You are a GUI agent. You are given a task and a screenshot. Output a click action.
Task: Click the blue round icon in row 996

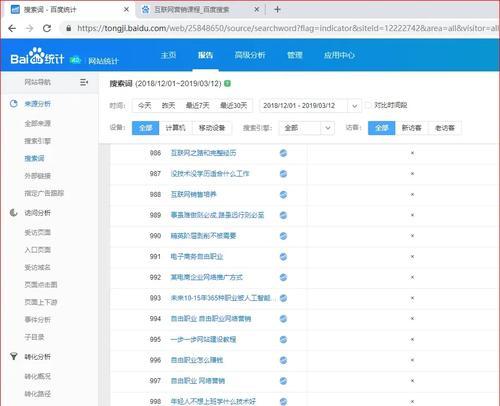click(283, 360)
